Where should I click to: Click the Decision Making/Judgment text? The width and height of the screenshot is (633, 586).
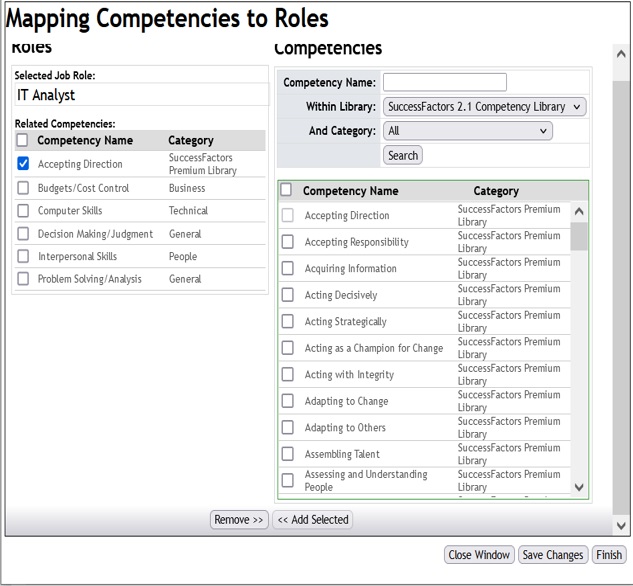click(x=95, y=234)
